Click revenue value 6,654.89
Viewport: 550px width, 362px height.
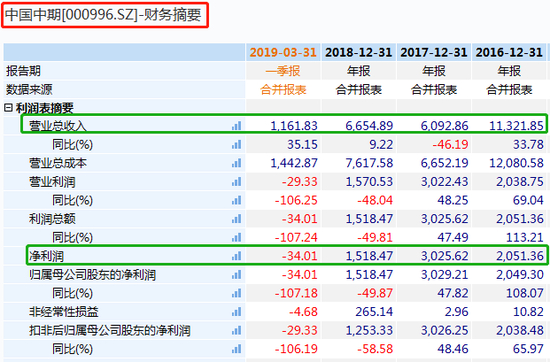pyautogui.click(x=369, y=126)
